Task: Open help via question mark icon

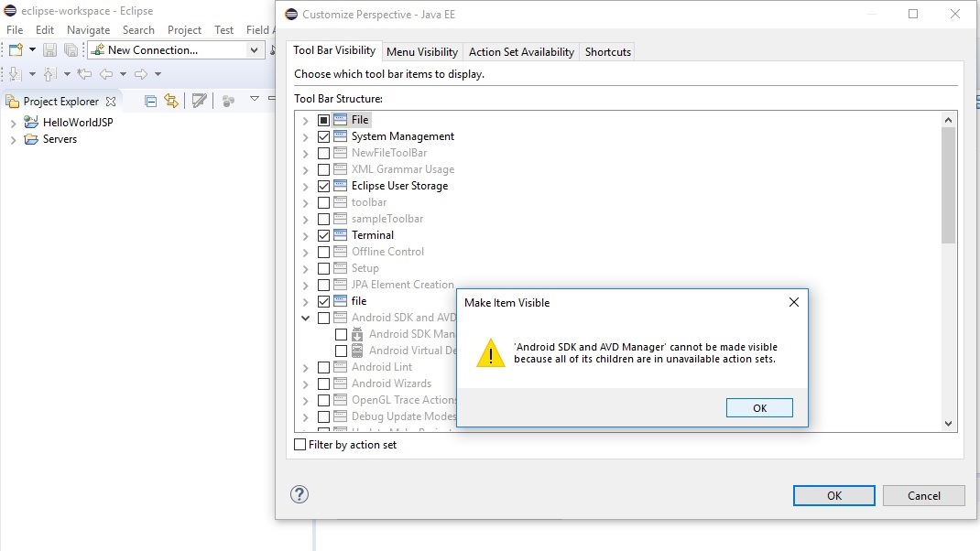Action: (x=299, y=495)
